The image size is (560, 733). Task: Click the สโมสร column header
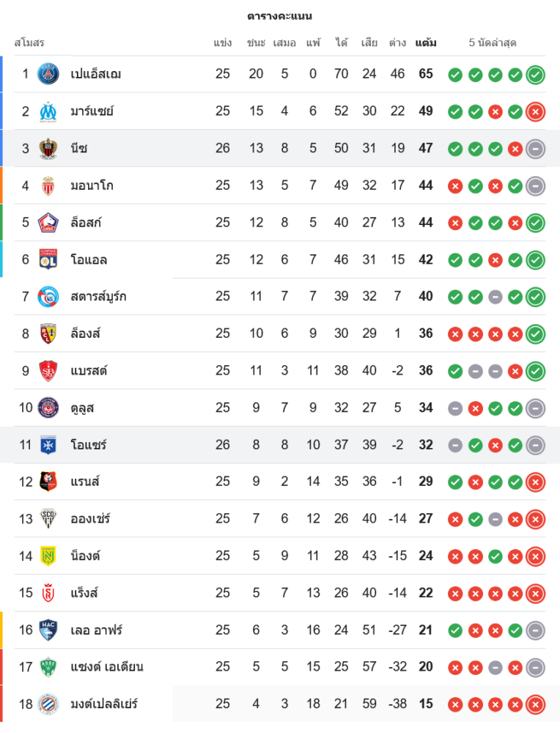tap(29, 43)
